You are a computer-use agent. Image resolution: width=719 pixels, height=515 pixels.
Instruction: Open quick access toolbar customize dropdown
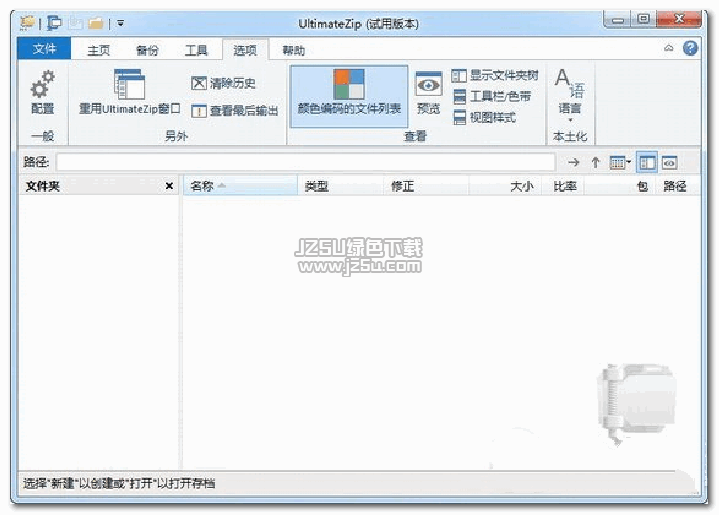(120, 22)
